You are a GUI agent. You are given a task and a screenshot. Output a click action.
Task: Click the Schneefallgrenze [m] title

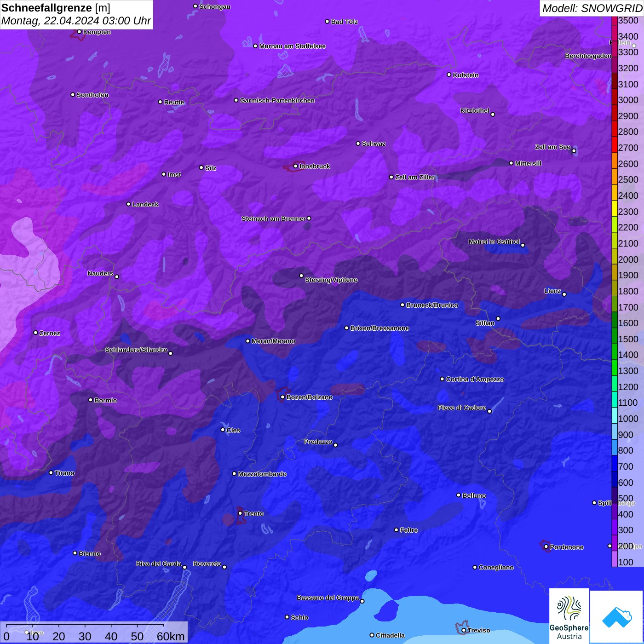click(56, 8)
